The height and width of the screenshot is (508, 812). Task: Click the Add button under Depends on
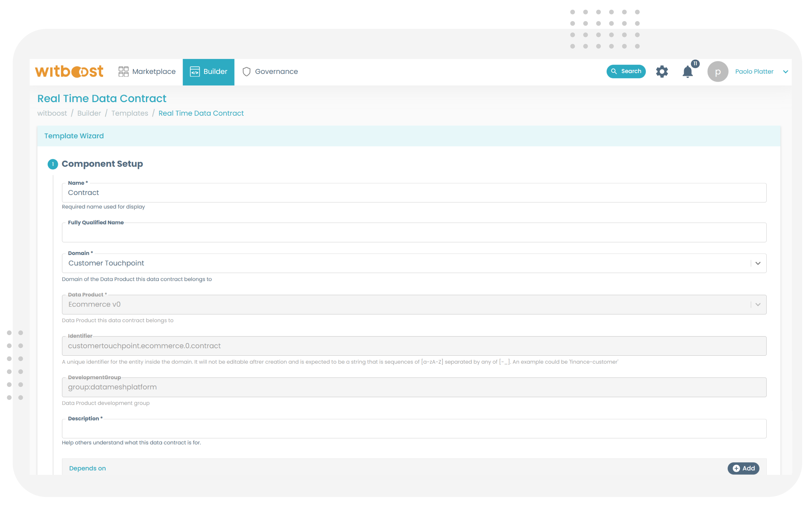tap(743, 468)
